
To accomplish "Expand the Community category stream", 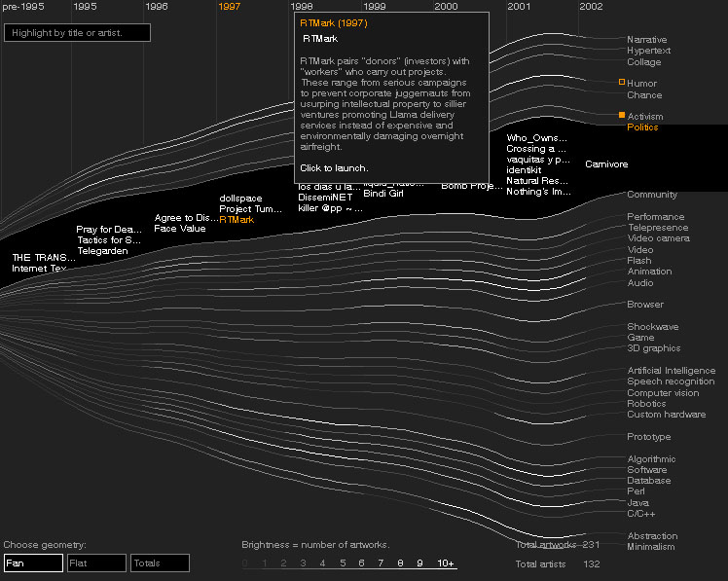I will [651, 195].
